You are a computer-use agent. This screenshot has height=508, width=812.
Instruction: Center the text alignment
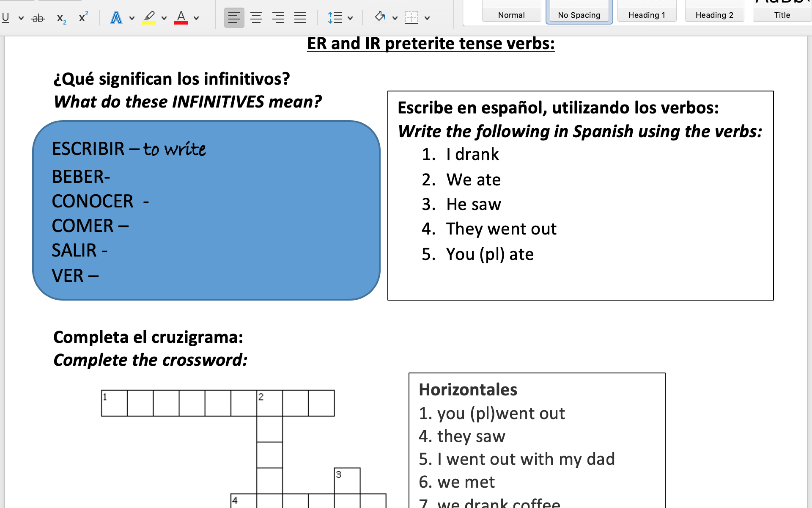(x=256, y=18)
